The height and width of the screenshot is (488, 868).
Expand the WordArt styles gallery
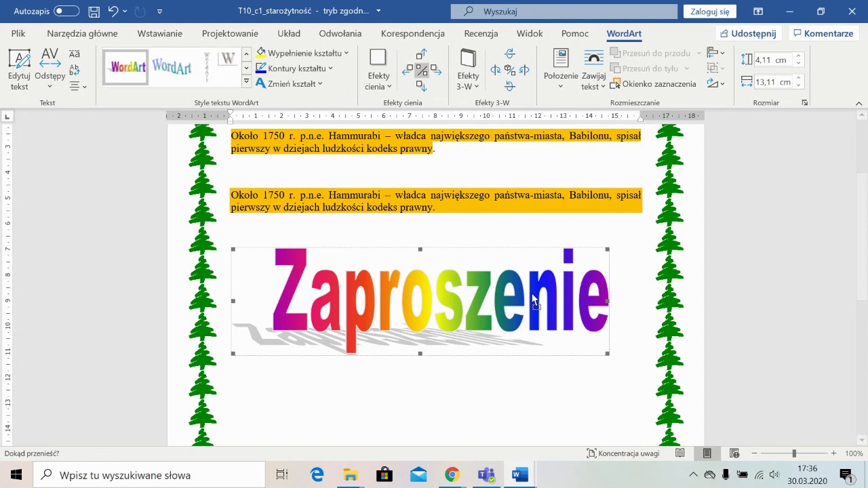[x=246, y=81]
